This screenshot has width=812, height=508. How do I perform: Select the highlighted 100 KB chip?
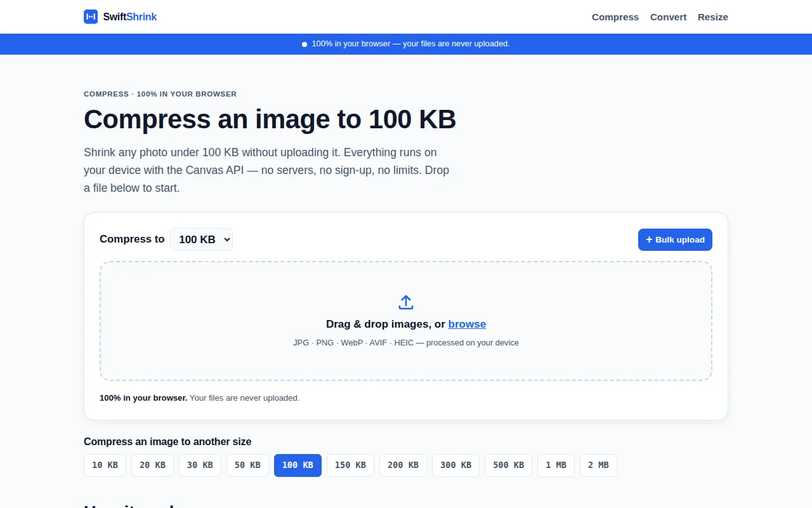(298, 465)
